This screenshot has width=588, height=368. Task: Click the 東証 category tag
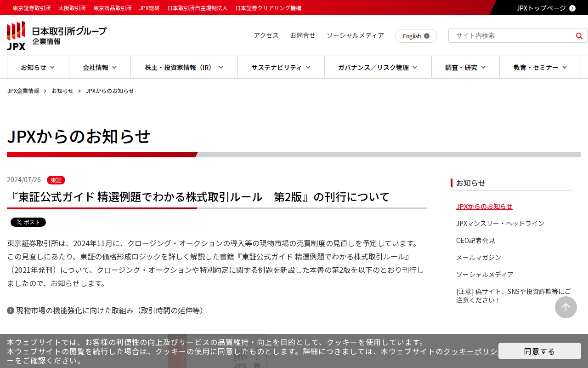(x=56, y=180)
